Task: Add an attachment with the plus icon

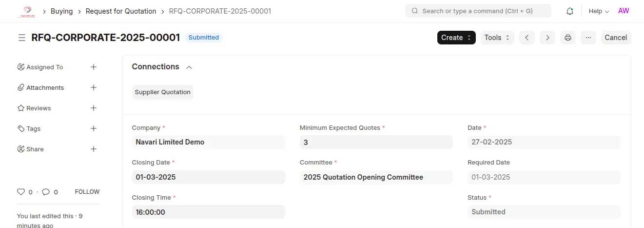Action: tap(94, 87)
